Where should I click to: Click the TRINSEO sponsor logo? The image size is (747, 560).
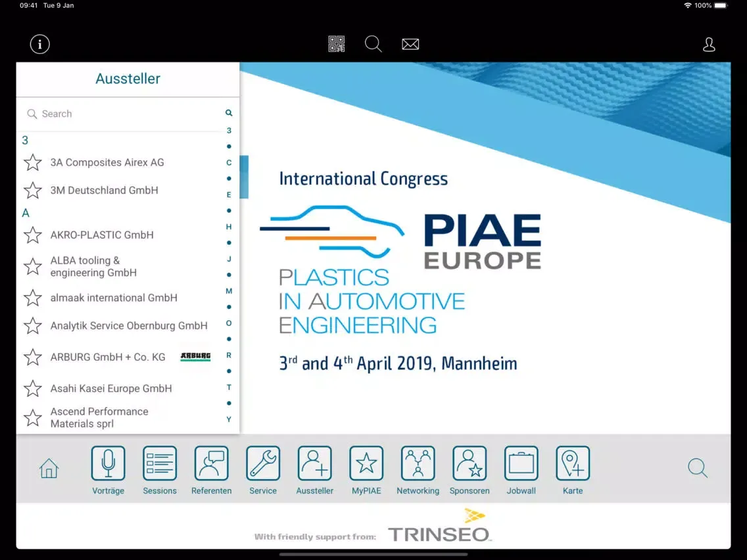point(439,526)
